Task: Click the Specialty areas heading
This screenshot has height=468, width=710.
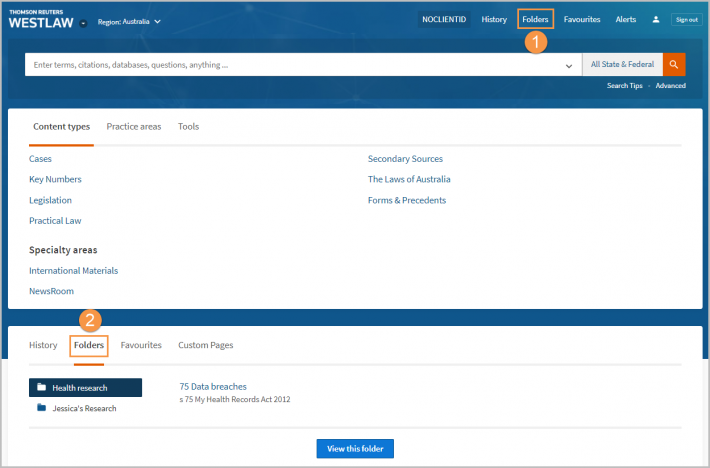Action: point(63,250)
